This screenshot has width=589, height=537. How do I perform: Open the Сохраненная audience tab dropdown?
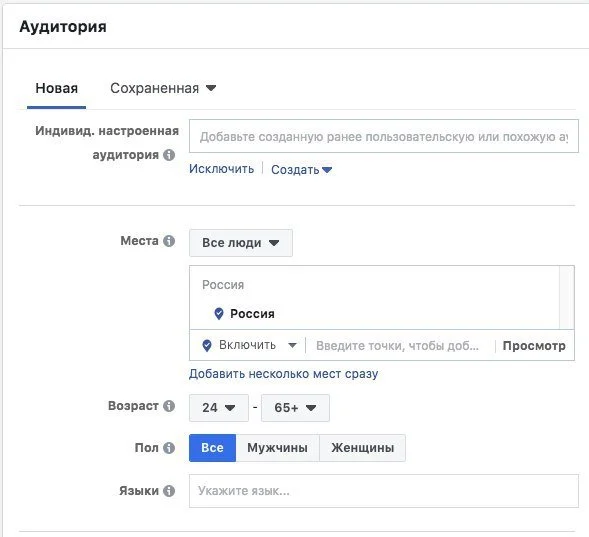[x=163, y=89]
